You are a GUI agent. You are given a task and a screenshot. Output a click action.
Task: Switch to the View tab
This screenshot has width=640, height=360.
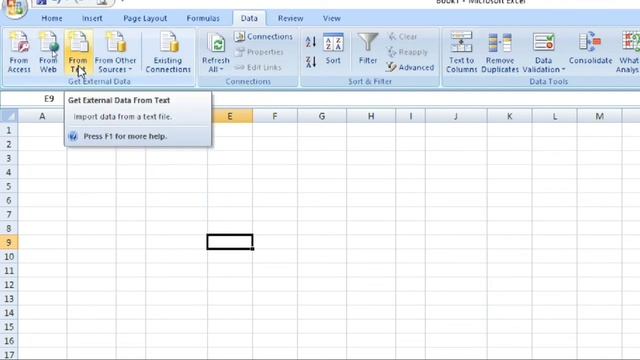click(331, 18)
